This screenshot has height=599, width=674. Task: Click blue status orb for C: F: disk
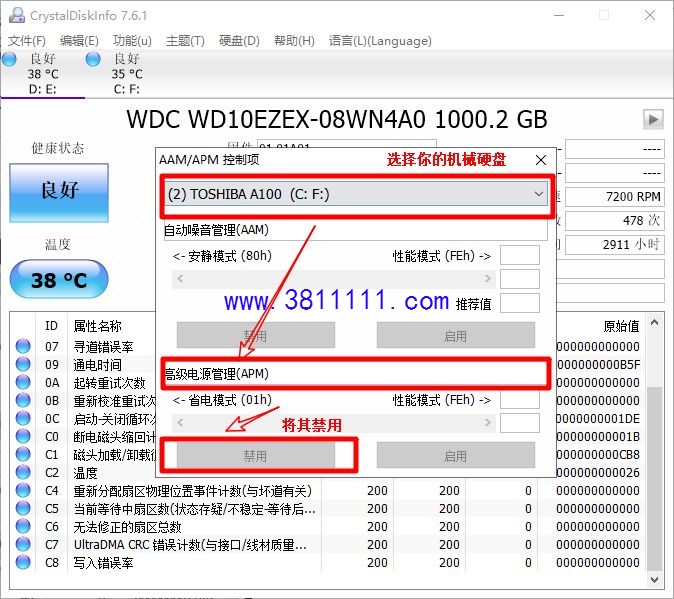(93, 59)
